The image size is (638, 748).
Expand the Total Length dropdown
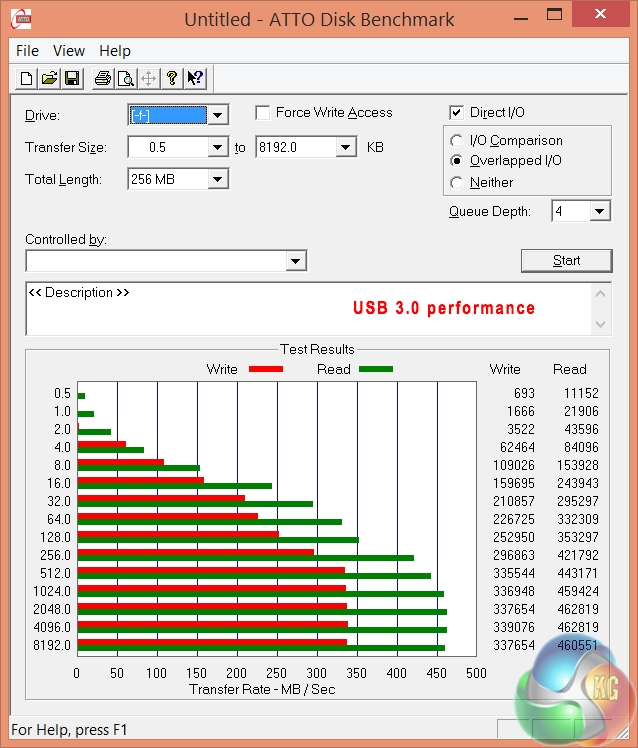(x=217, y=179)
